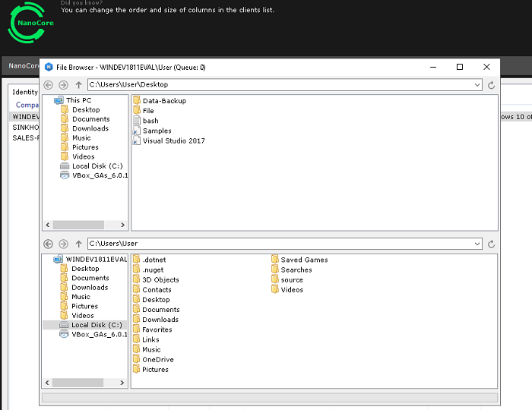
Task: Navigate up one level in lower pane
Action: click(78, 244)
